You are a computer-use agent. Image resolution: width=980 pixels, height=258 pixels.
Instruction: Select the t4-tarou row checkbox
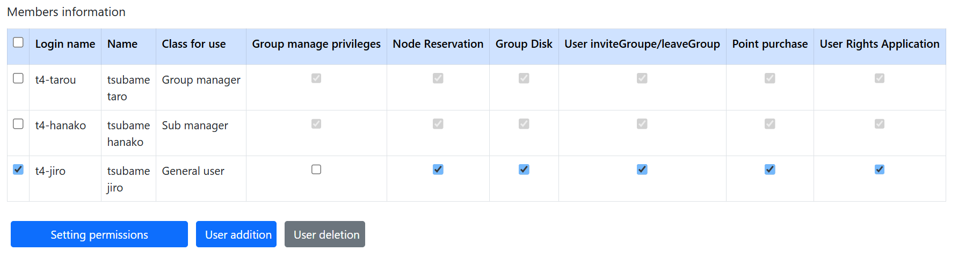pos(18,78)
